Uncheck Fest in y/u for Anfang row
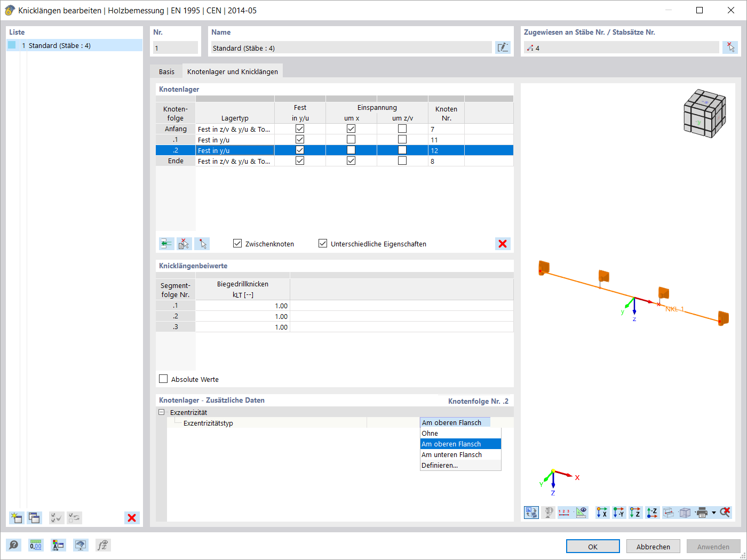The image size is (747, 560). (x=300, y=129)
